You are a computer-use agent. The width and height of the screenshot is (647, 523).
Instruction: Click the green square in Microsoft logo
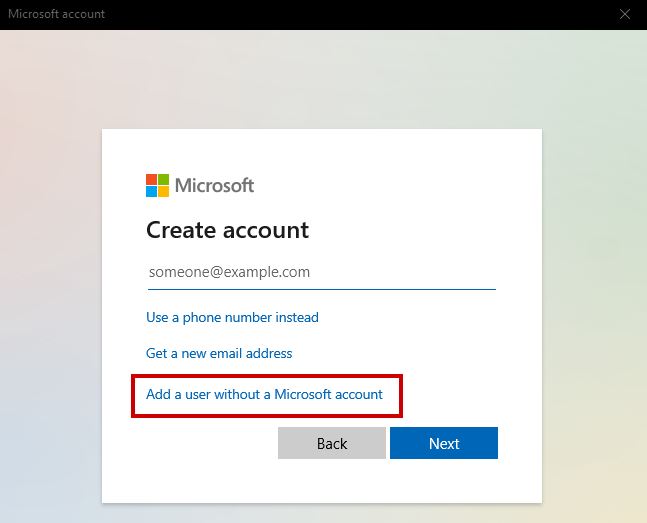[164, 179]
